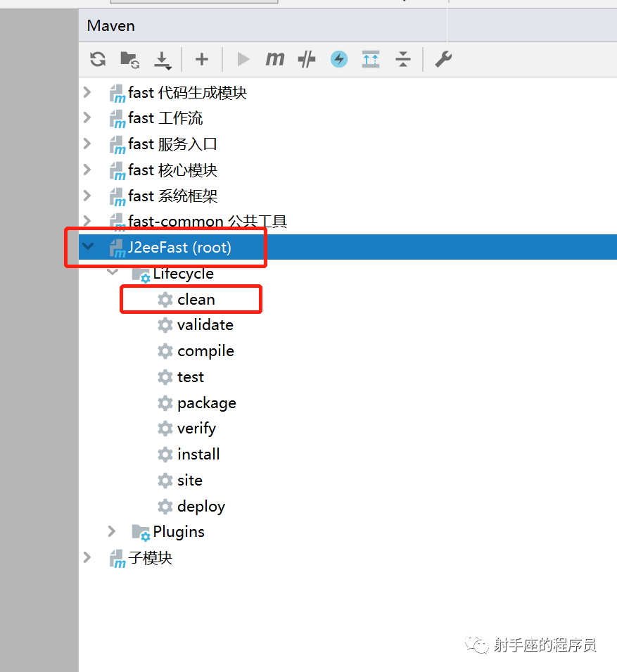Select the site lifecycle goal
Viewport: 617px width, 672px height.
tap(190, 481)
